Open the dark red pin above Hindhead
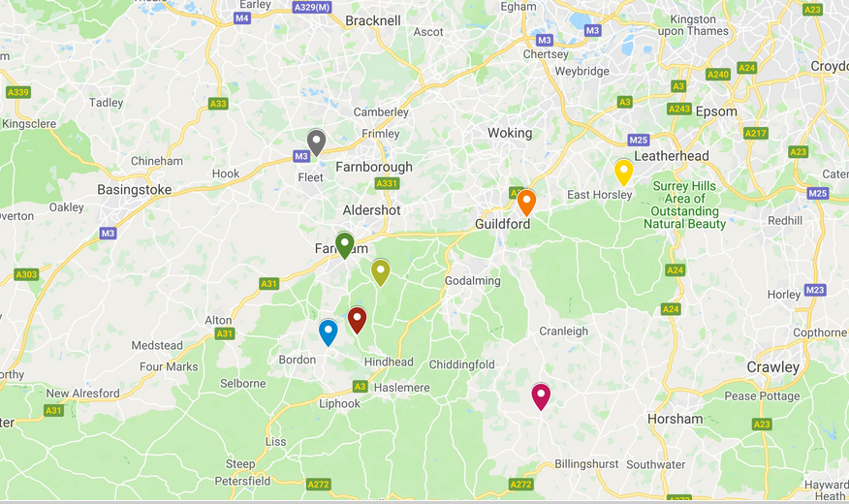Viewport: 849px width, 504px height. tap(357, 320)
